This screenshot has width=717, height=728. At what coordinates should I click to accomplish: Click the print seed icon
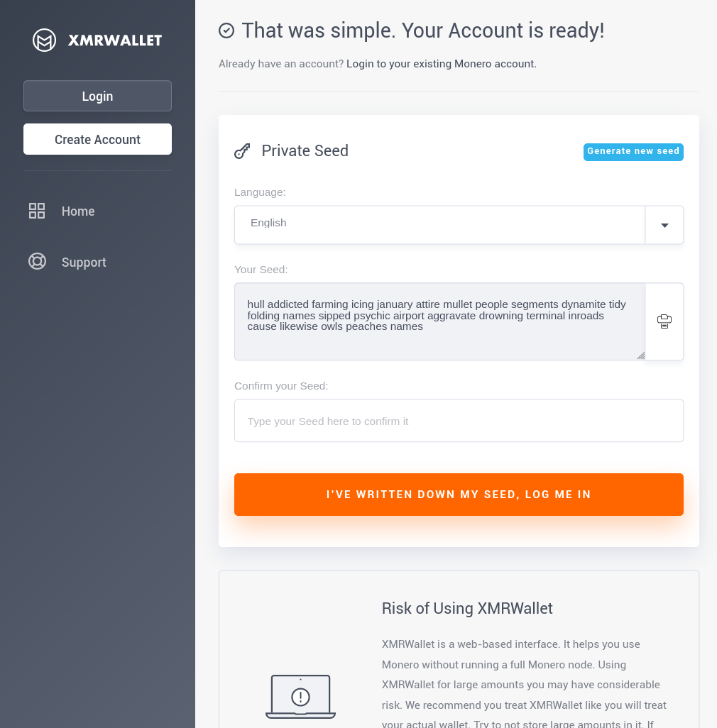(664, 321)
